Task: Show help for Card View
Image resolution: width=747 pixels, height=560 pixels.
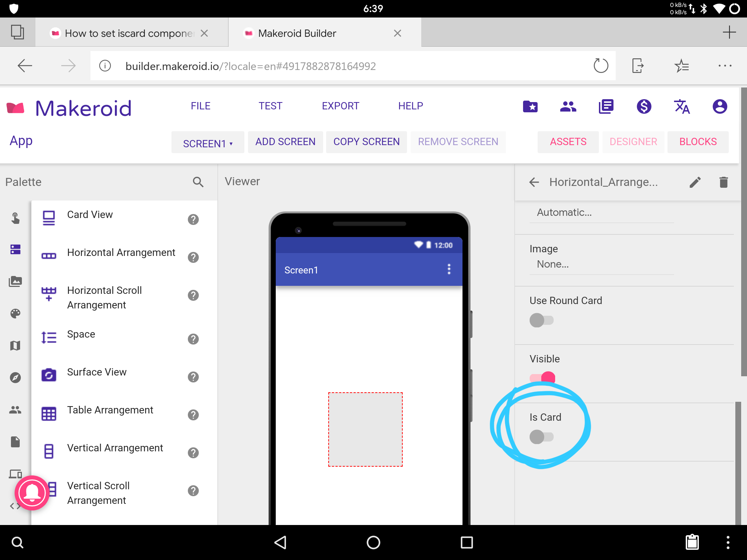Action: pyautogui.click(x=193, y=219)
